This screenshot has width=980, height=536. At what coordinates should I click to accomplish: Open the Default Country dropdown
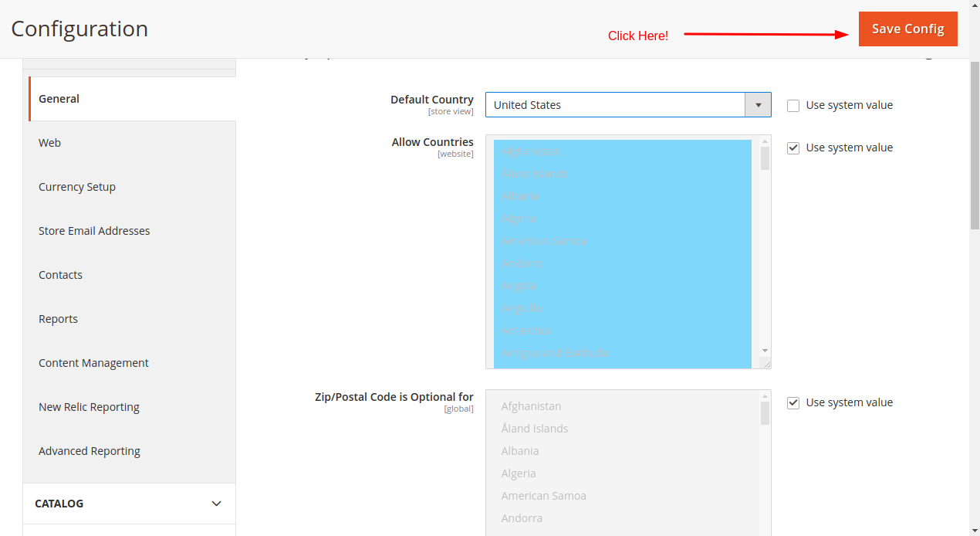[x=628, y=105]
